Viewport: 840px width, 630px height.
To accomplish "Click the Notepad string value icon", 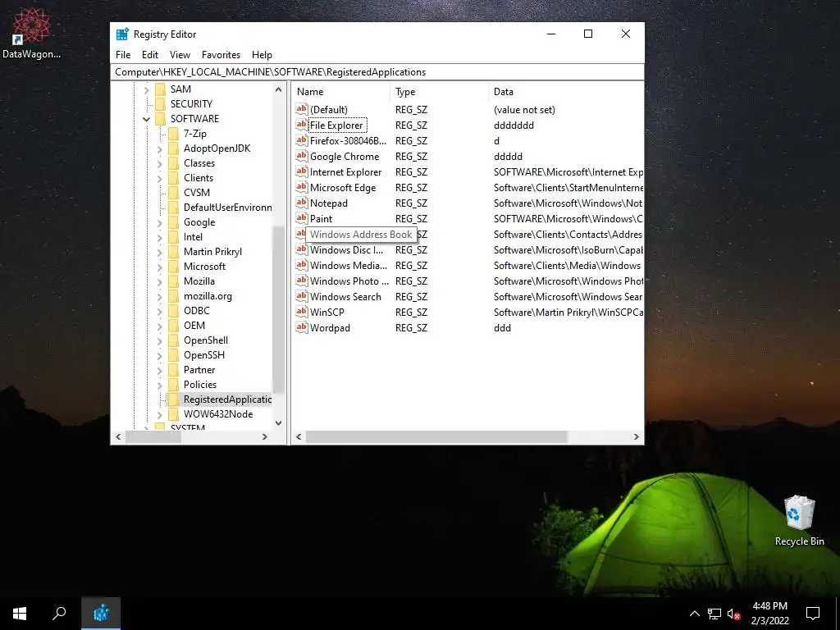I will tap(302, 203).
